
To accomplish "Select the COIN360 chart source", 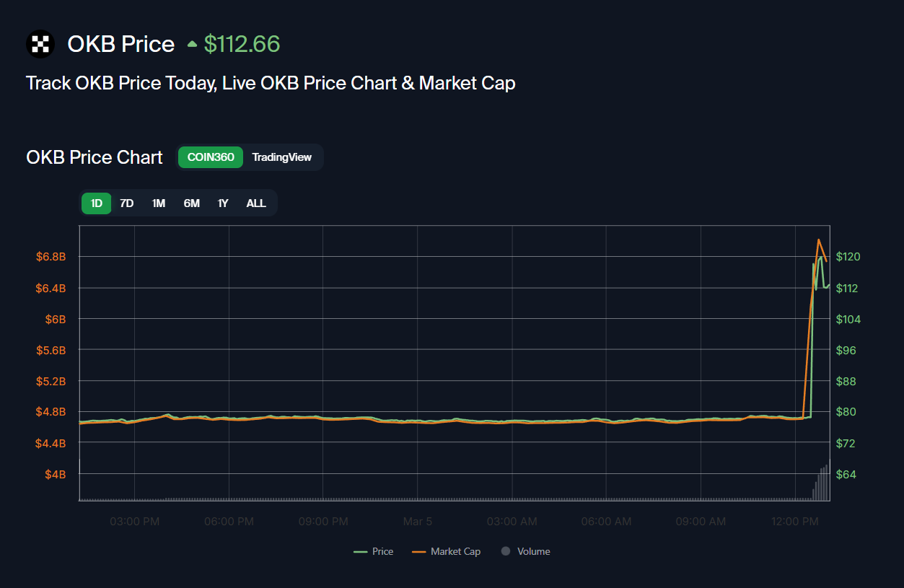I will click(x=211, y=157).
